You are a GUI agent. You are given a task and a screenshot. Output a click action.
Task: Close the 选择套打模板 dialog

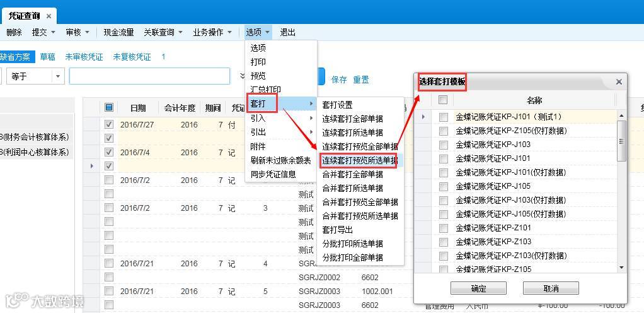tap(619, 82)
